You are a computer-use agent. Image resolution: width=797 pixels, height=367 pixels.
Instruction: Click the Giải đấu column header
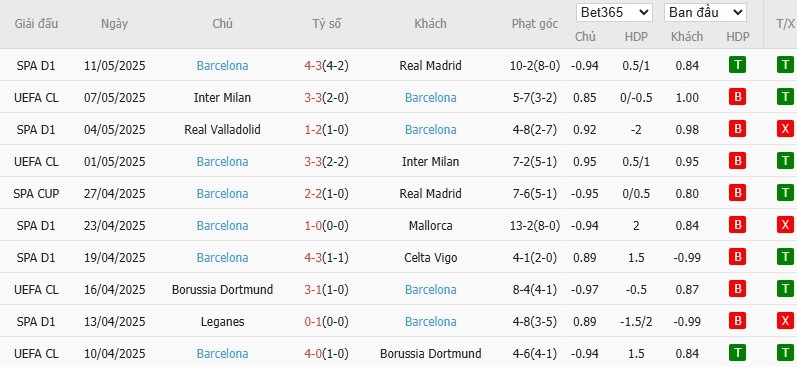36,24
